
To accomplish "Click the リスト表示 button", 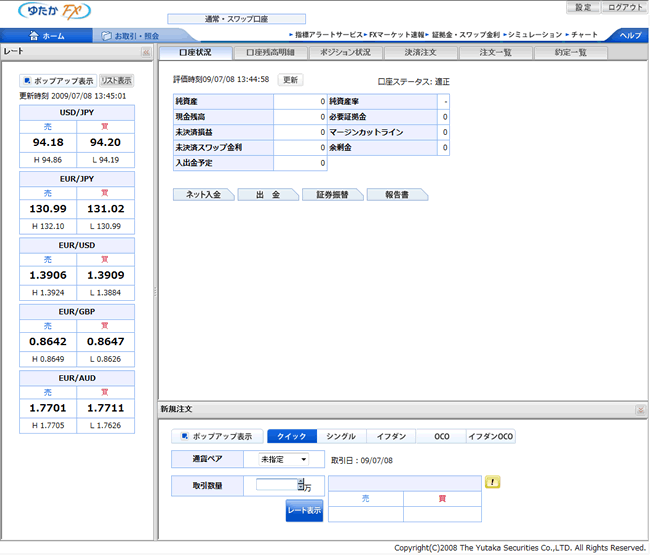I will (116, 81).
